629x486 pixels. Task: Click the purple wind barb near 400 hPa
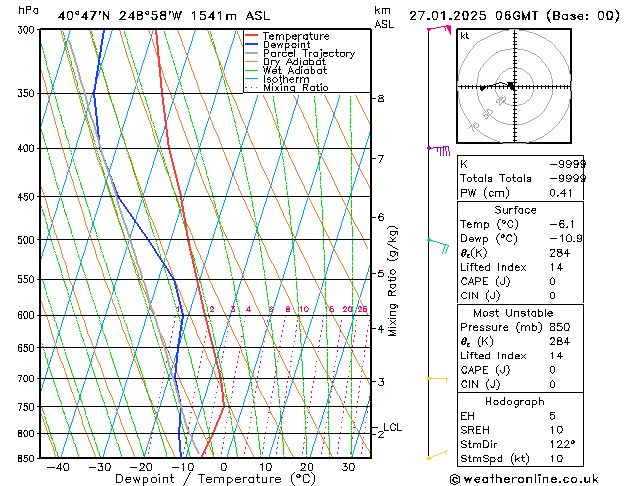[x=440, y=150]
